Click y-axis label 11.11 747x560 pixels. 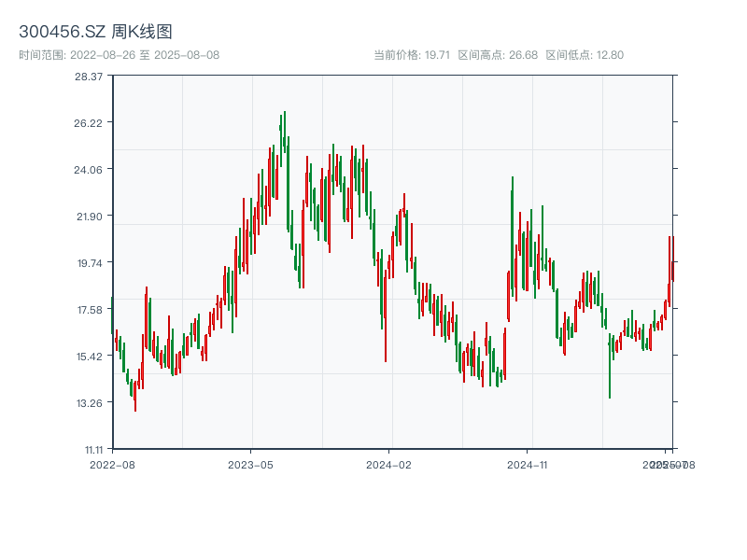[94, 450]
